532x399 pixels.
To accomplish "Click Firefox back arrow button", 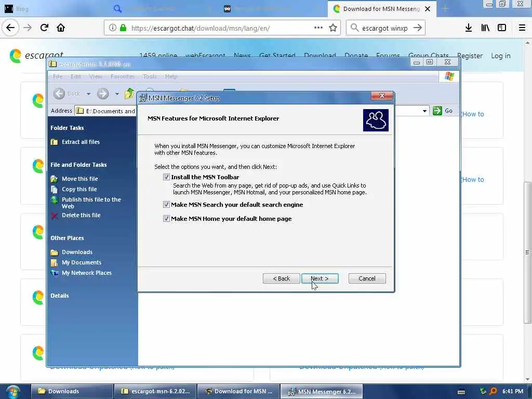I will [x=10, y=28].
